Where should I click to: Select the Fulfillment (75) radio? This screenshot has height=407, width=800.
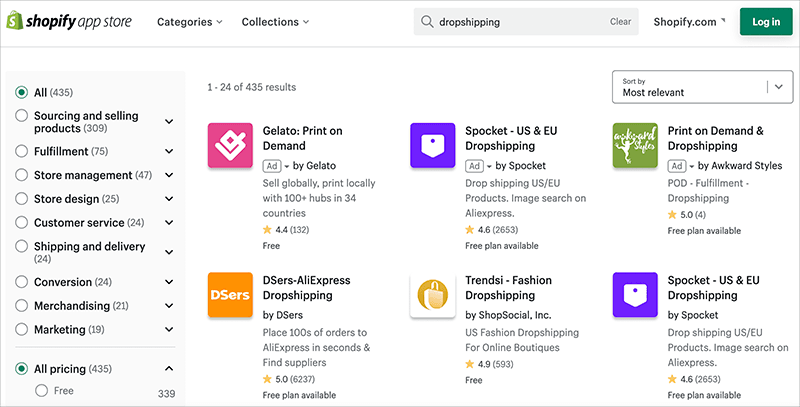(x=21, y=151)
